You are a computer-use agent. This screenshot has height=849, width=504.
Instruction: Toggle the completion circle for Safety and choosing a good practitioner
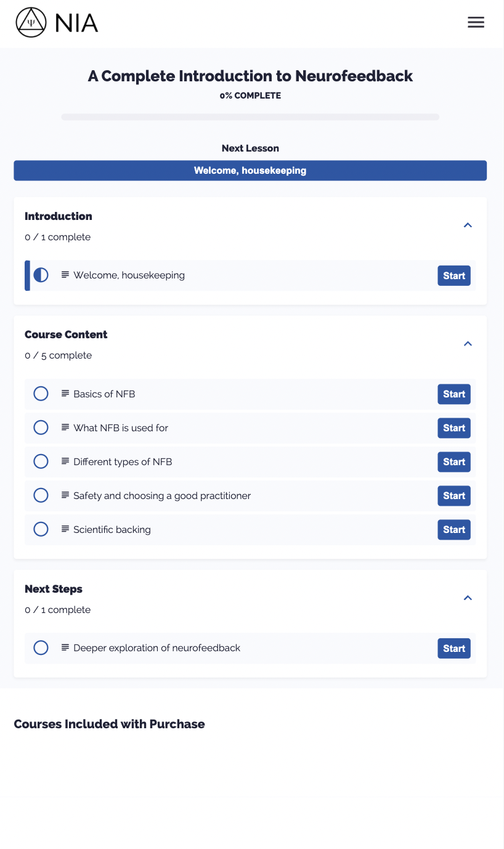click(x=41, y=495)
